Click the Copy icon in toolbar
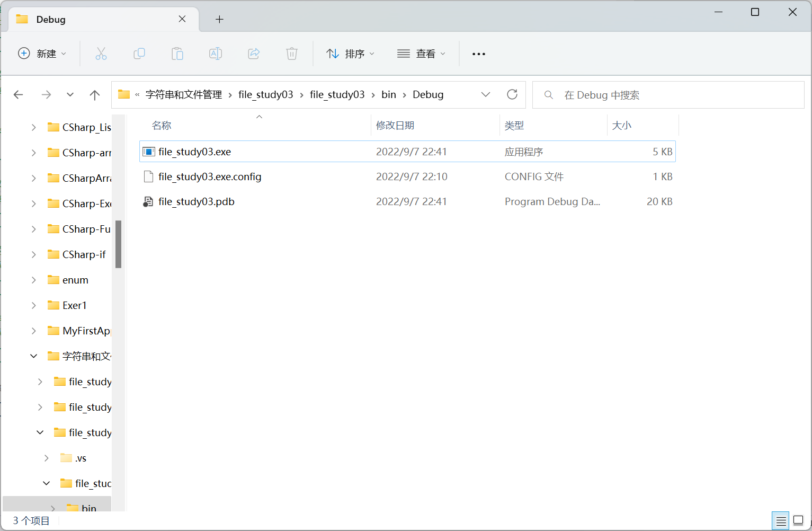812x531 pixels. 139,54
